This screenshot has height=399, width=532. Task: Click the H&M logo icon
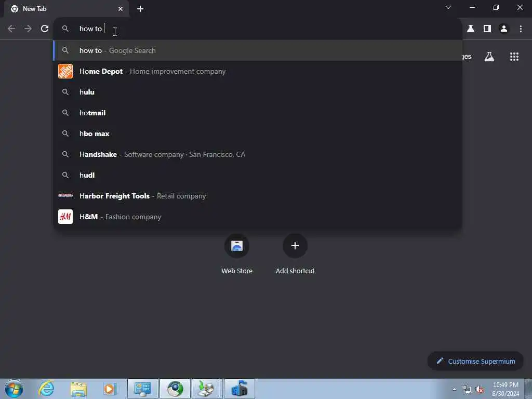click(x=65, y=217)
